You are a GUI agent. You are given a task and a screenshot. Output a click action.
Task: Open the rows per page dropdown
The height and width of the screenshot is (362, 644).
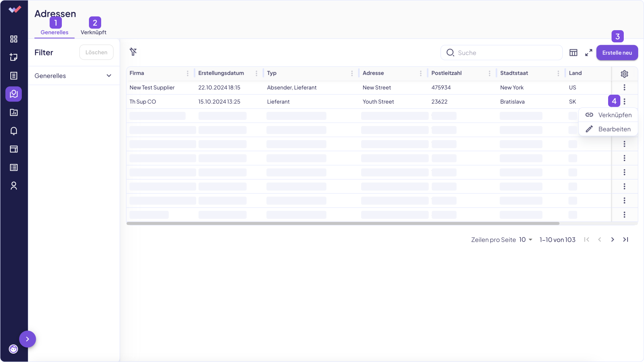(526, 240)
